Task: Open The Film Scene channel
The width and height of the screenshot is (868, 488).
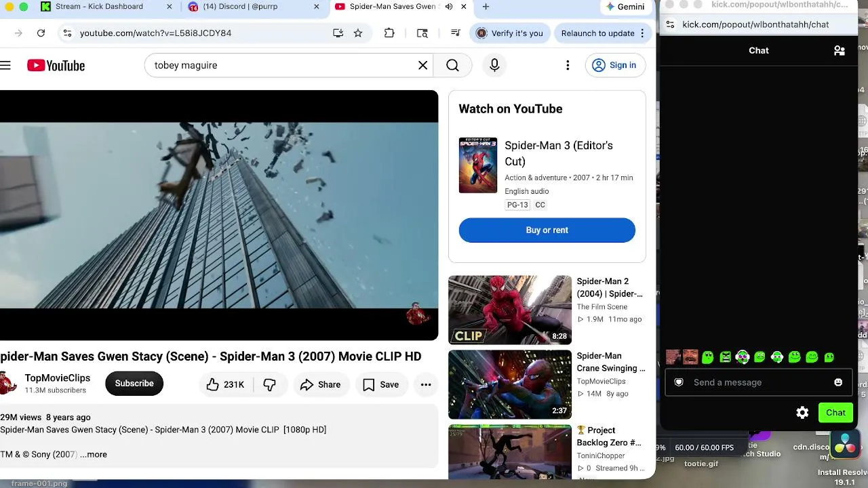Action: (602, 307)
